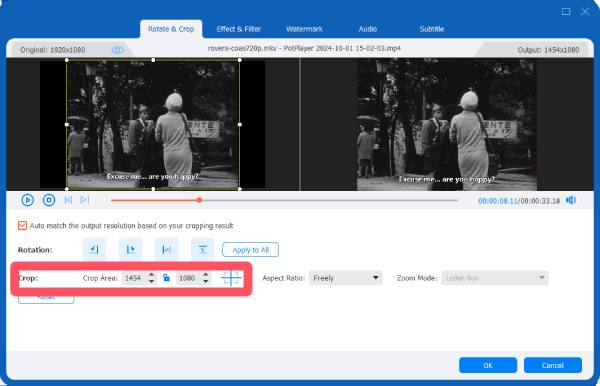This screenshot has height=386, width=600.
Task: Toggle the preview eye icon
Action: click(x=117, y=50)
